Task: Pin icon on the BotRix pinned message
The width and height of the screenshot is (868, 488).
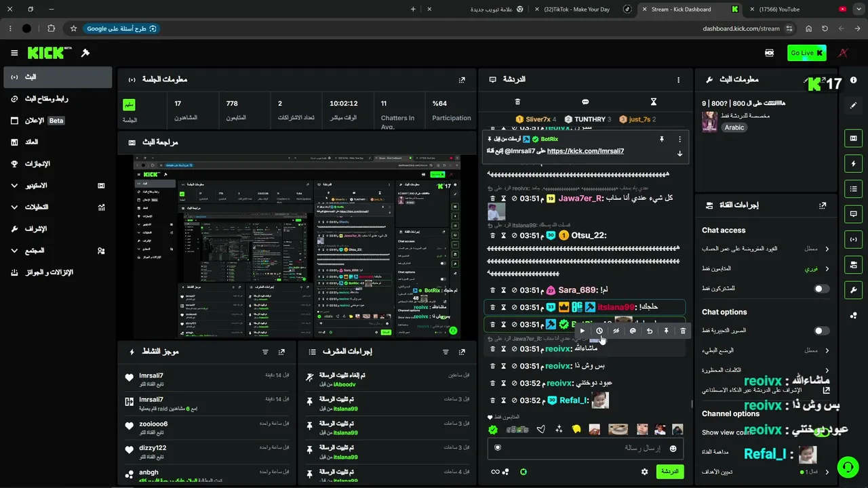Action: point(662,139)
